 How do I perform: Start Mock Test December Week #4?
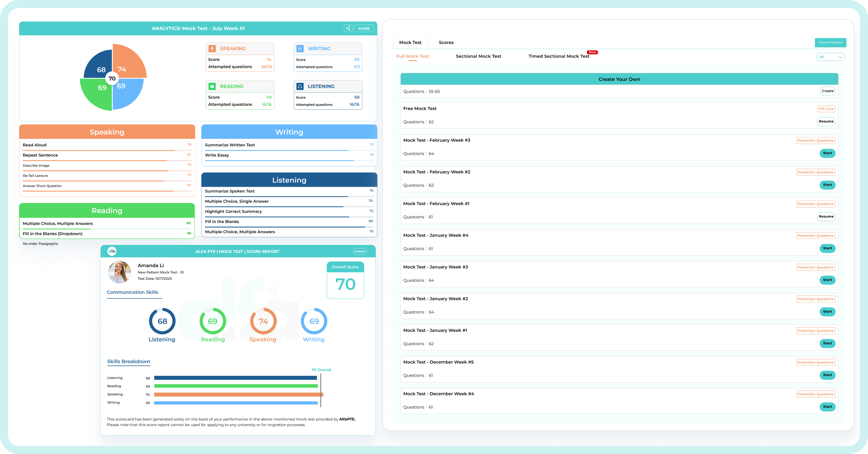(x=827, y=407)
